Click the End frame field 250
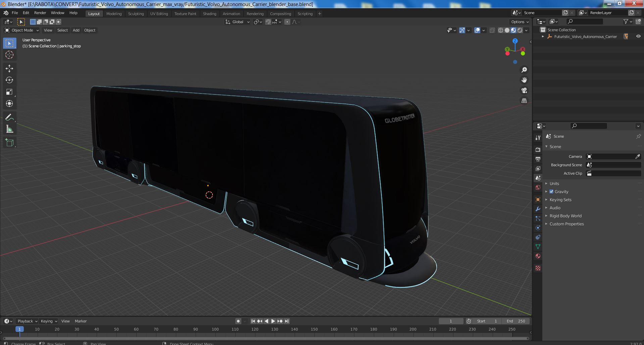Screen dimensions: 644x345 point(516,321)
